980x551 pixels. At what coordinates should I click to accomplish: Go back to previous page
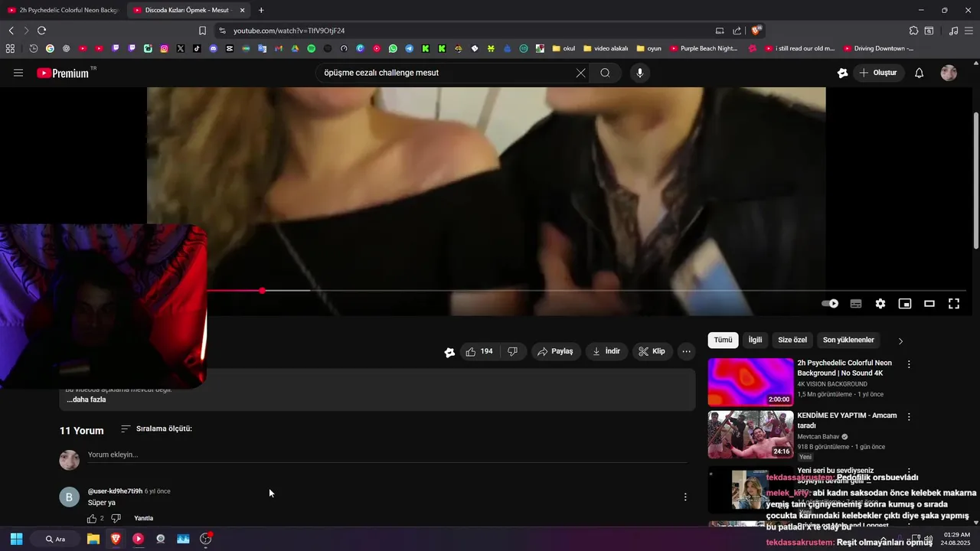tap(11, 31)
